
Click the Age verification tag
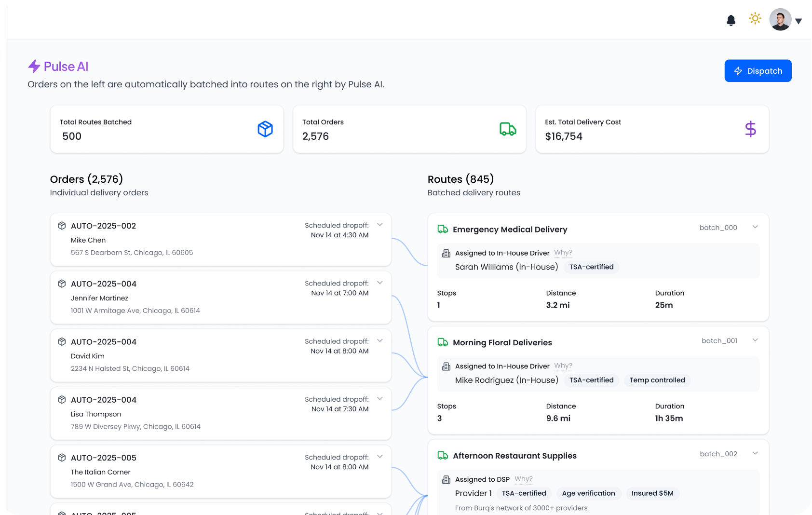[588, 493]
